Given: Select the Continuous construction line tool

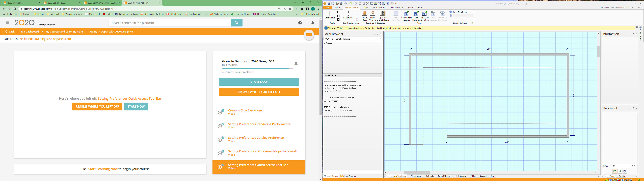Looking at the screenshot, I should click(348, 15).
